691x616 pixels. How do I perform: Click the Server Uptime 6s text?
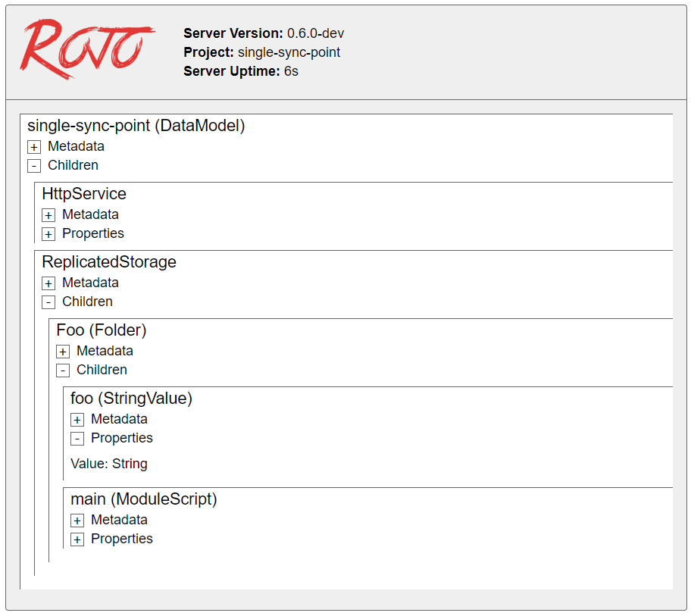pyautogui.click(x=241, y=71)
